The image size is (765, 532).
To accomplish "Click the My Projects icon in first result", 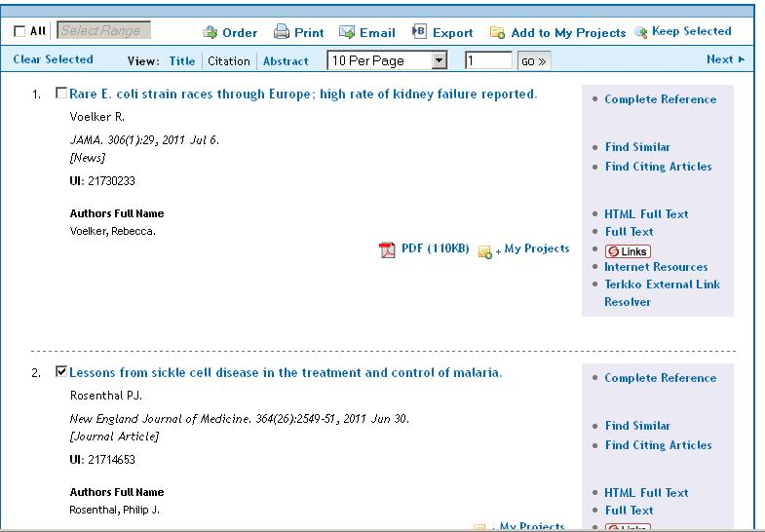I will [x=485, y=251].
